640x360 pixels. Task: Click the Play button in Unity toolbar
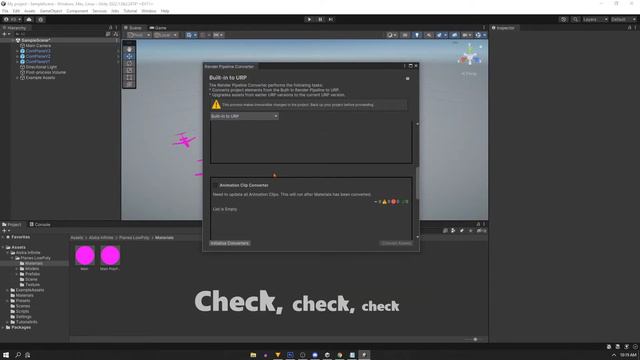coord(309,19)
